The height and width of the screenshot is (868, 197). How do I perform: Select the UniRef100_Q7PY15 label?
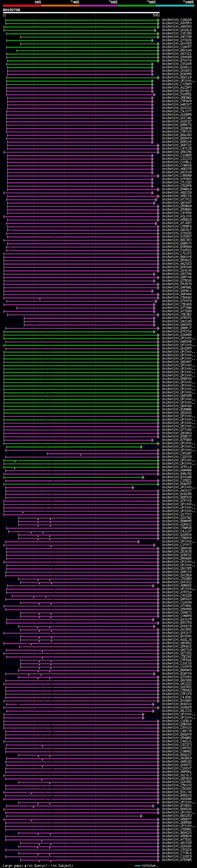pyautogui.click(x=177, y=501)
